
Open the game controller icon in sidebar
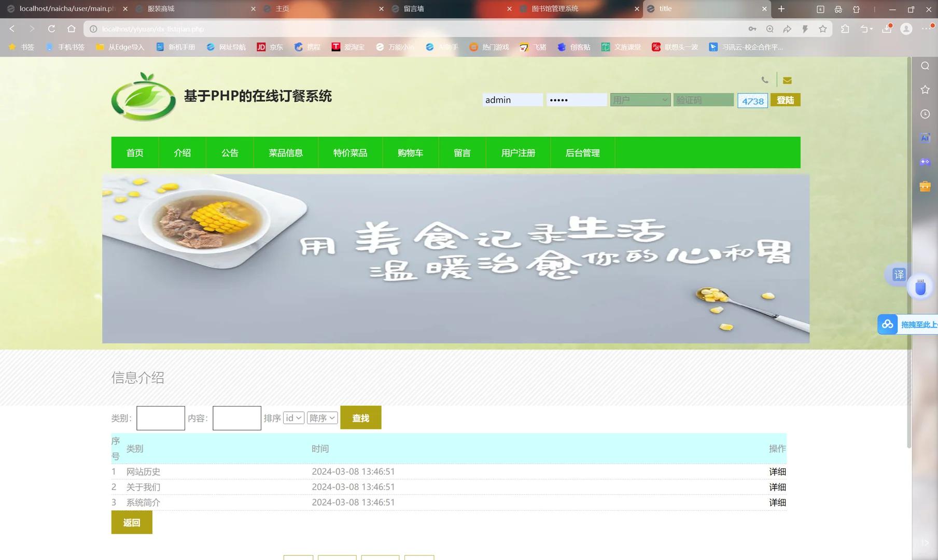[x=925, y=162]
